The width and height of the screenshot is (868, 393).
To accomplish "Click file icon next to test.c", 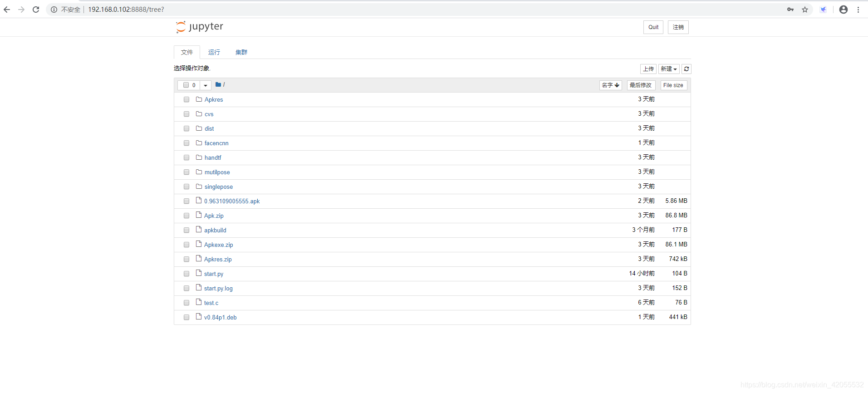I will click(x=199, y=302).
